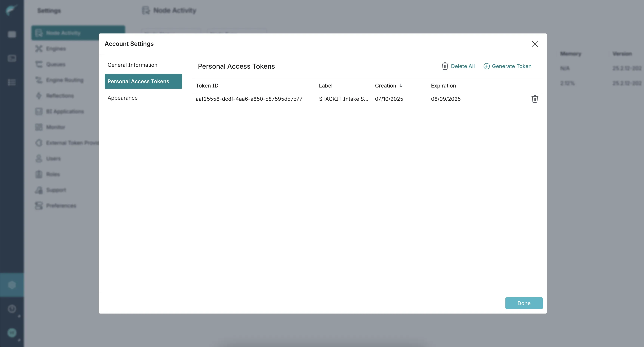
Task: Open Users management
Action: pyautogui.click(x=53, y=159)
